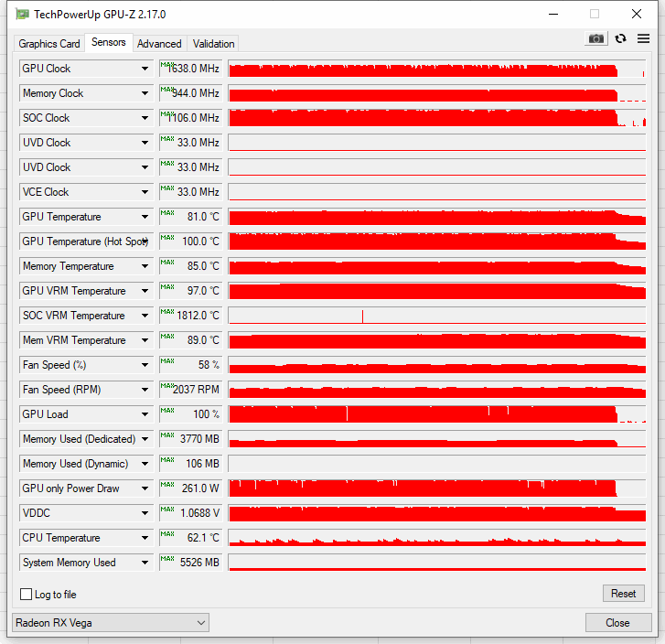Image resolution: width=665 pixels, height=644 pixels.
Task: Click the Hot Spot 100.0 °C value
Action: click(191, 241)
